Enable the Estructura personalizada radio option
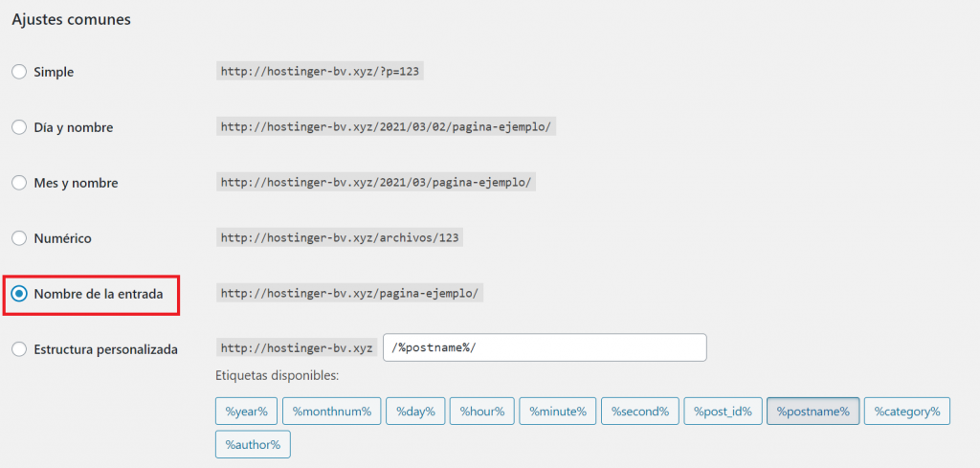The width and height of the screenshot is (980, 468). [x=19, y=349]
